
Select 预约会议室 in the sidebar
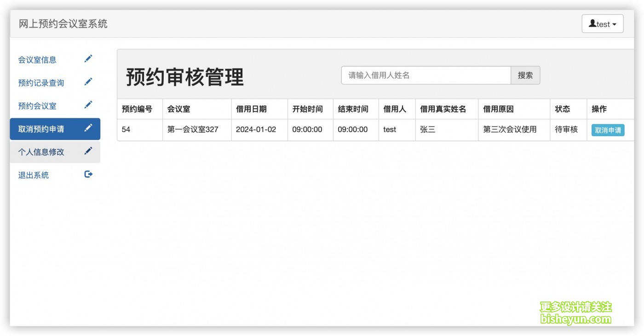[55, 106]
